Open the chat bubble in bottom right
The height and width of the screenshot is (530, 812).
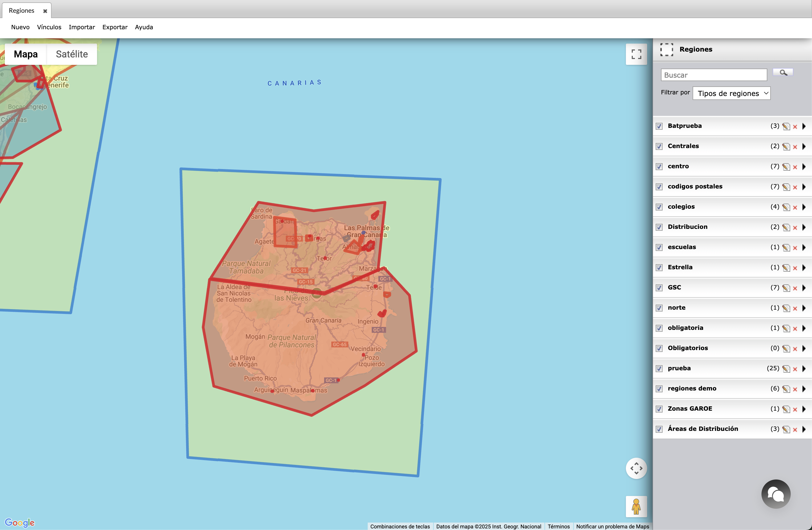click(x=776, y=494)
